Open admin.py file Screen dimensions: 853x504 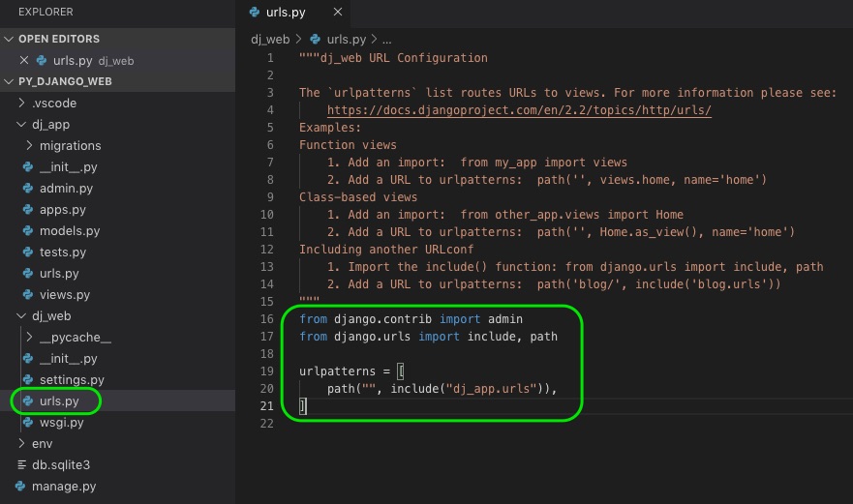tap(67, 188)
